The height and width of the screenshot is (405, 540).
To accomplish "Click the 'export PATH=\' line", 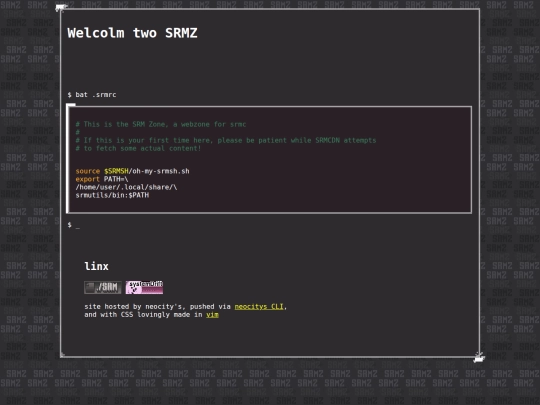I will coord(102,179).
